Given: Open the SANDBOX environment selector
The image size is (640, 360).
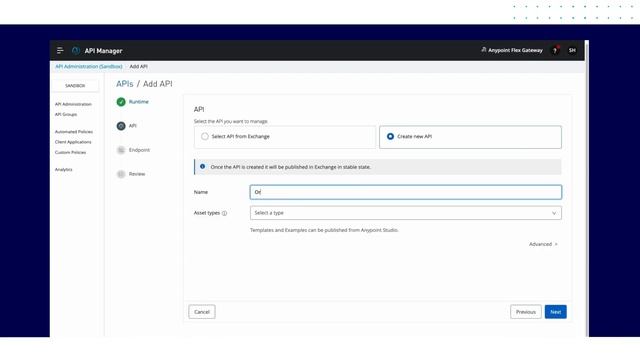Looking at the screenshot, I should [75, 86].
